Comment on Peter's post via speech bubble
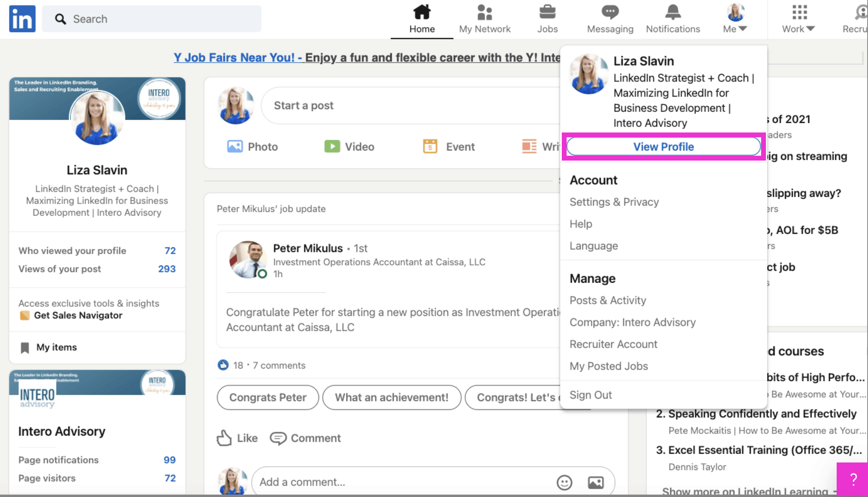 point(305,438)
